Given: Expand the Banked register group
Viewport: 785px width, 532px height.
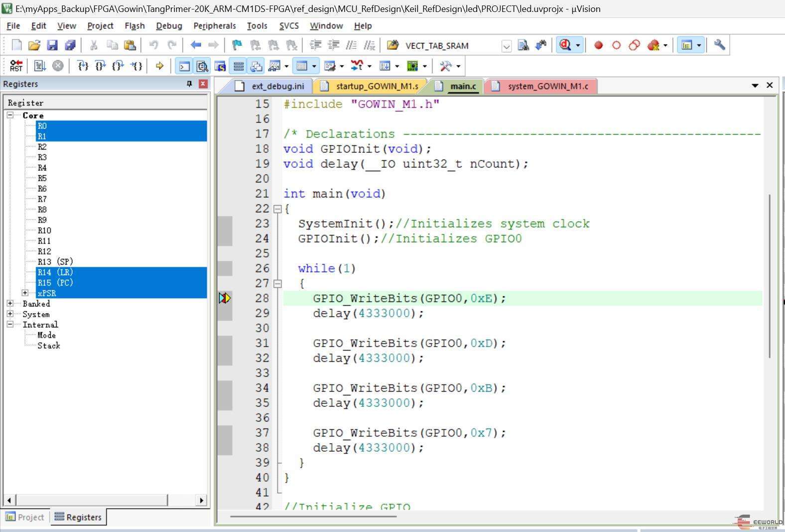Looking at the screenshot, I should coord(10,303).
